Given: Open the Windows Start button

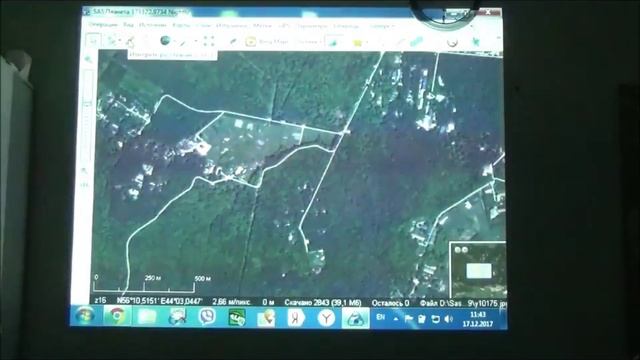Looking at the screenshot, I should 85,316.
